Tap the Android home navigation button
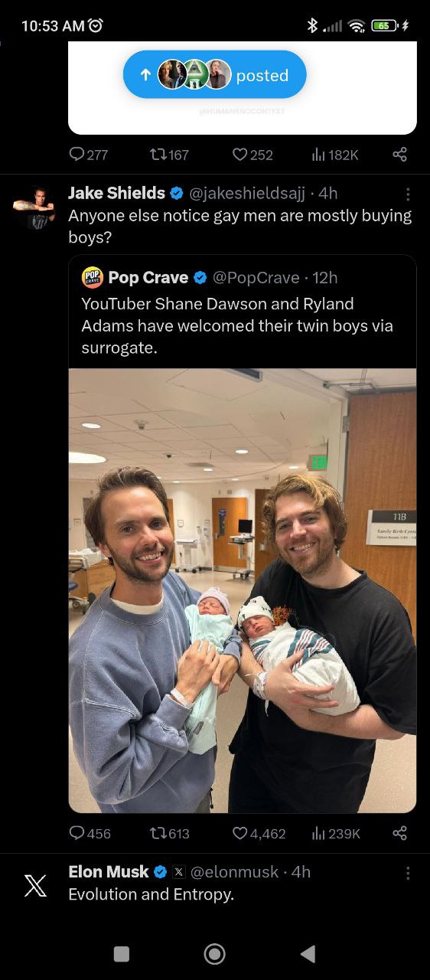 pos(215,953)
